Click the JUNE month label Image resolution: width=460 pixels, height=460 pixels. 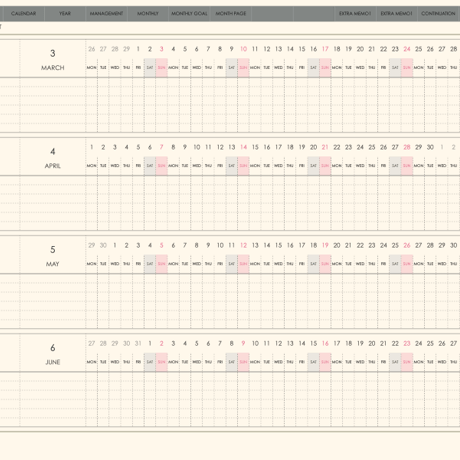(x=53, y=362)
